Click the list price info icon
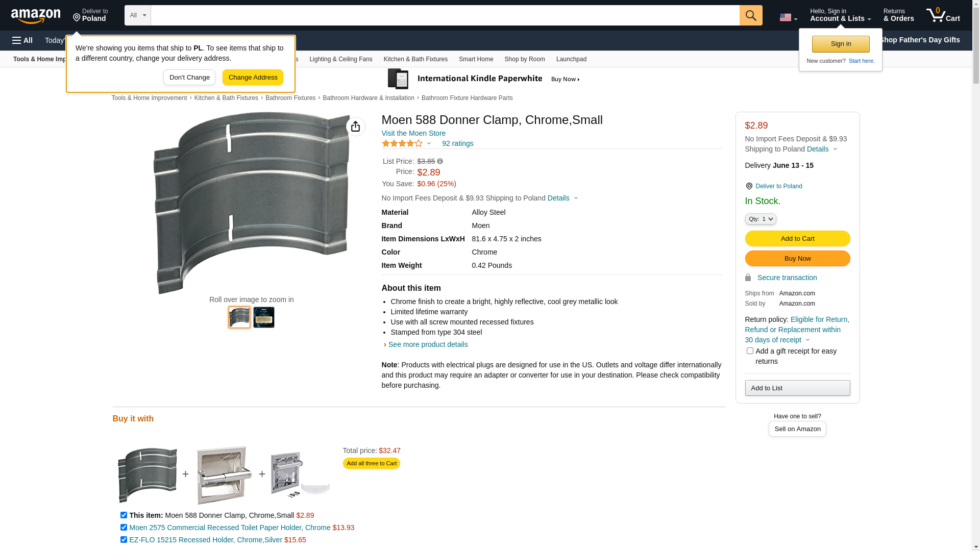The width and height of the screenshot is (980, 551). [440, 161]
